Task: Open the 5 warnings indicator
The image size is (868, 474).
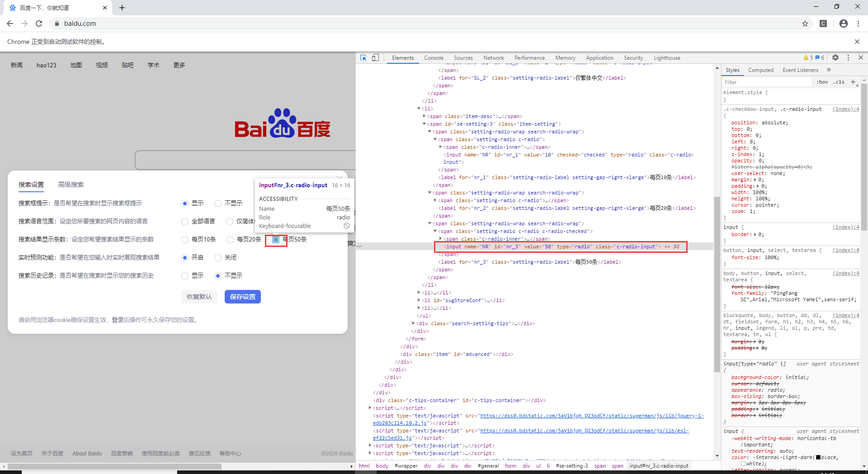Action: (808, 57)
